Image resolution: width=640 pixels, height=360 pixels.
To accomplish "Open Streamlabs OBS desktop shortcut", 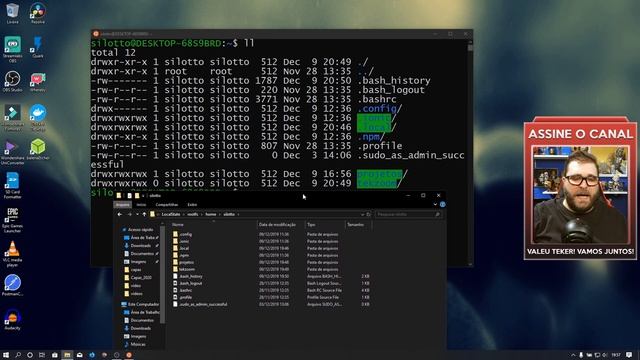I will coord(12,49).
